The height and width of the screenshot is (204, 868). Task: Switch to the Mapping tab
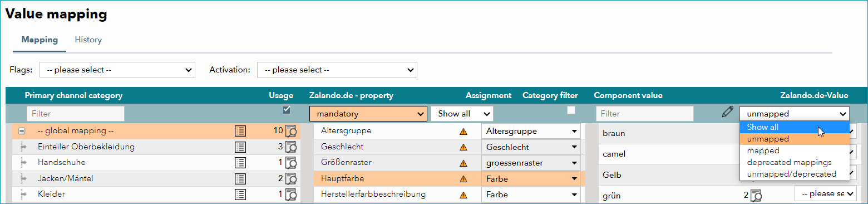coord(40,40)
